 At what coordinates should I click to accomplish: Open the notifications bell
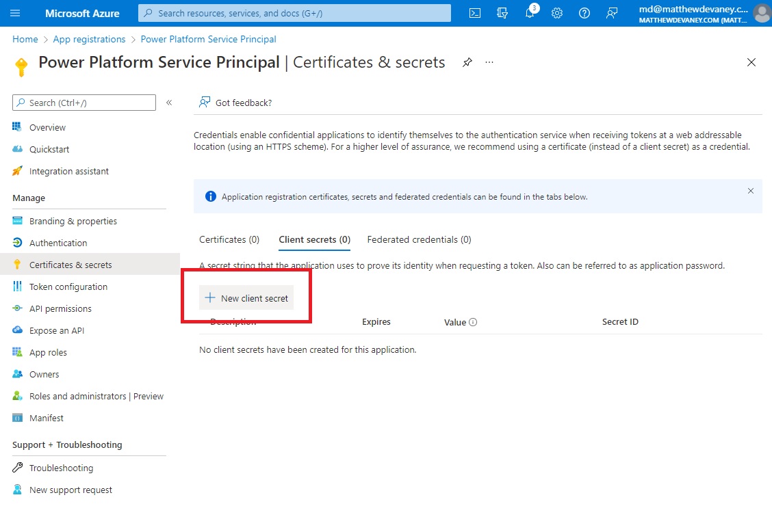(529, 13)
